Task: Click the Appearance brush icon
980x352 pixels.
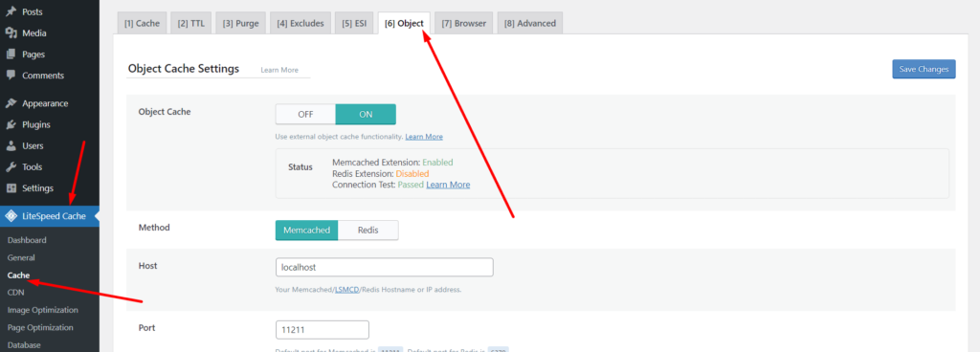Action: 11,103
